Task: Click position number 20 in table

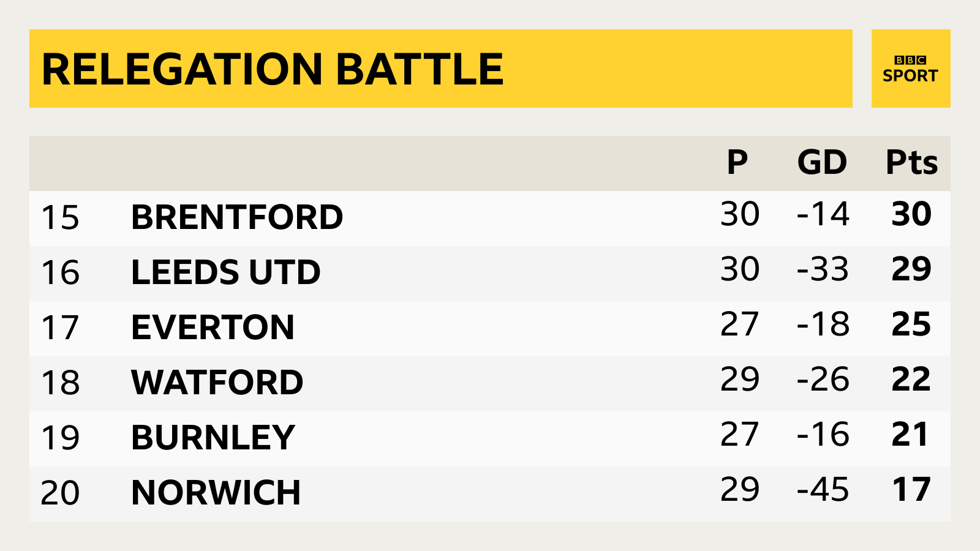Action: (60, 493)
